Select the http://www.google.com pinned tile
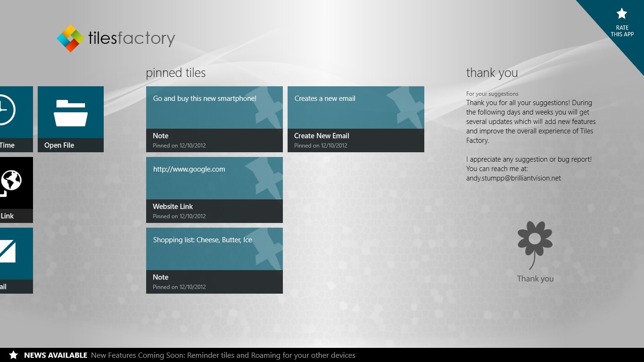This screenshot has width=644, height=362. [215, 190]
